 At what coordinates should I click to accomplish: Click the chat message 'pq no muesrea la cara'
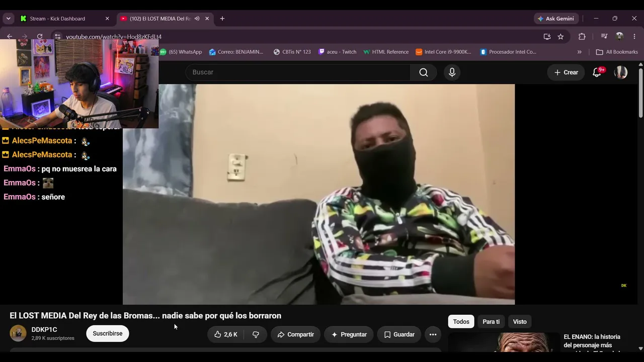[x=79, y=169]
